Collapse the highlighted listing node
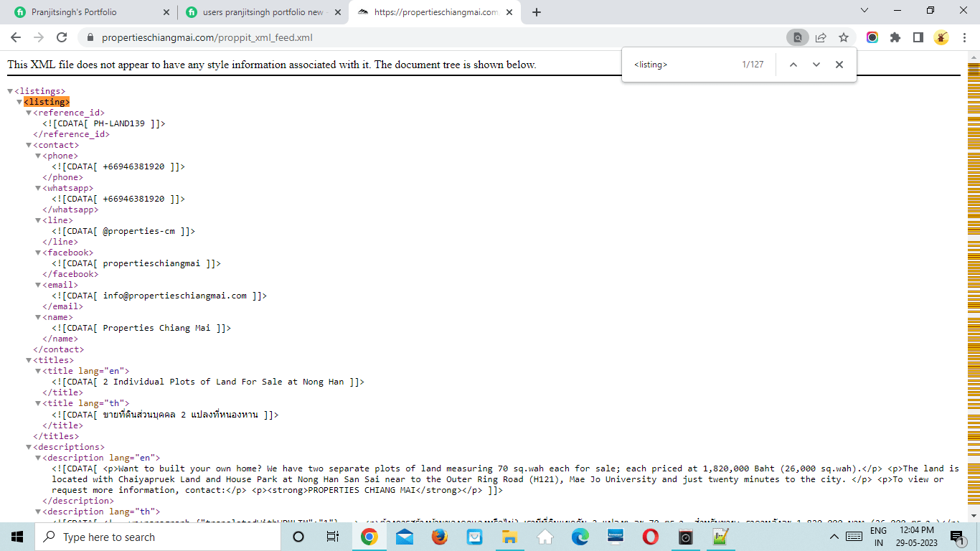 tap(19, 102)
